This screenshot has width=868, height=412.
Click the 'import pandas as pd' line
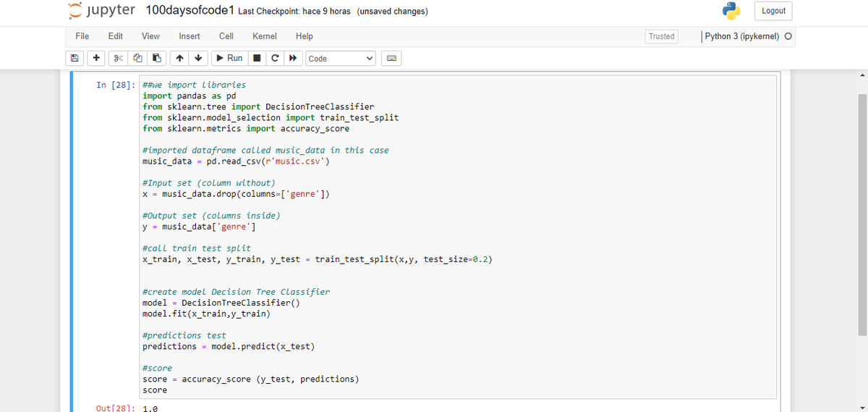[x=190, y=96]
